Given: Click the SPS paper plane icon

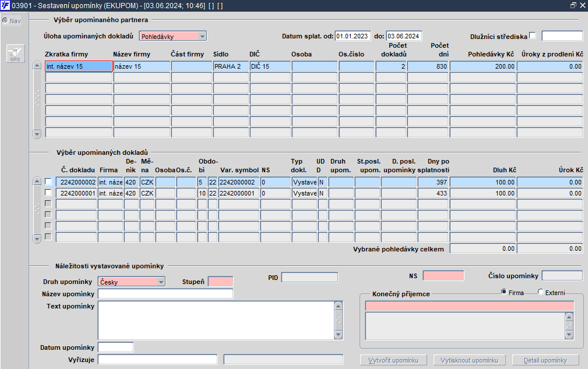Looking at the screenshot, I should pos(15,54).
